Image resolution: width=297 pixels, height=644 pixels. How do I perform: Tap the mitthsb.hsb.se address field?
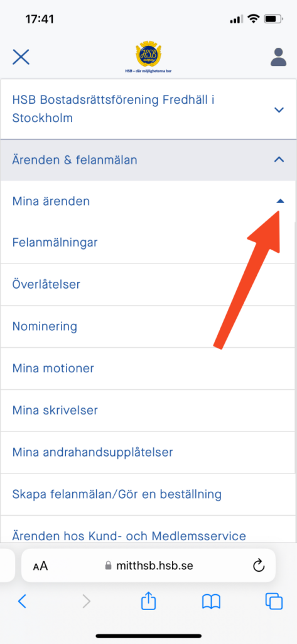pos(148,566)
